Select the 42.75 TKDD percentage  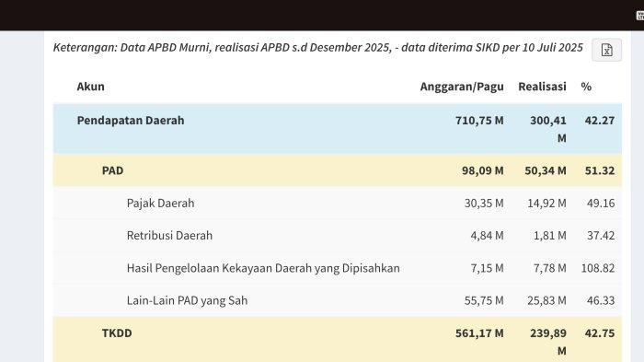pyautogui.click(x=600, y=333)
